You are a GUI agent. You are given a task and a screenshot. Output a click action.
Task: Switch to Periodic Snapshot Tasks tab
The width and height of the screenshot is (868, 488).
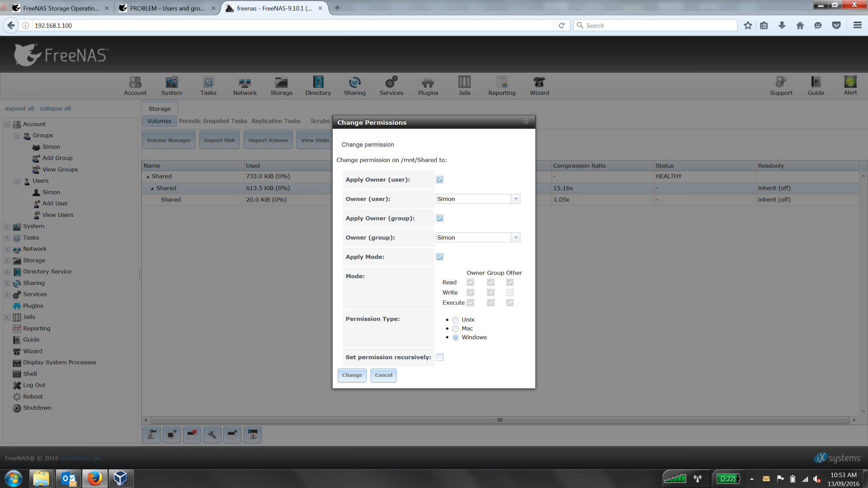point(213,121)
